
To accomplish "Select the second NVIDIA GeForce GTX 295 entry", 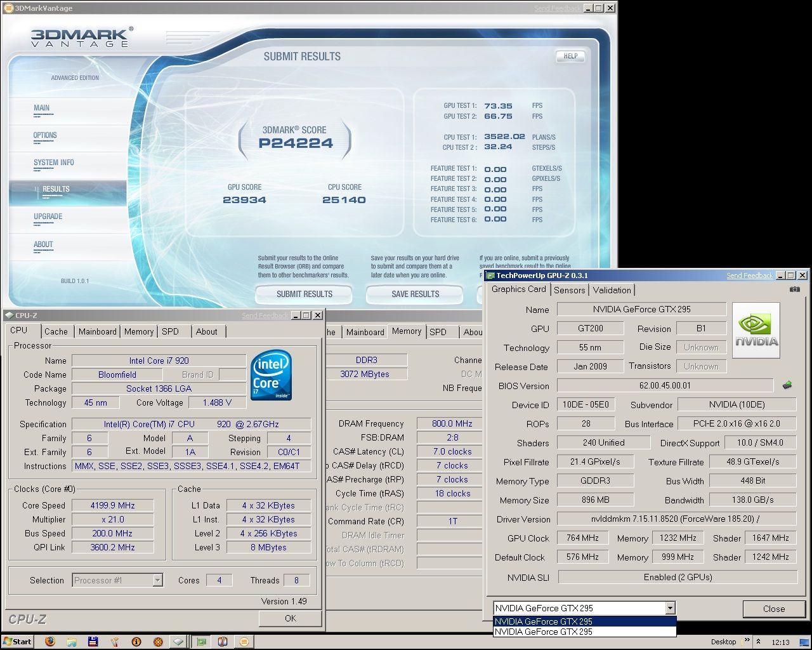I will pyautogui.click(x=584, y=632).
